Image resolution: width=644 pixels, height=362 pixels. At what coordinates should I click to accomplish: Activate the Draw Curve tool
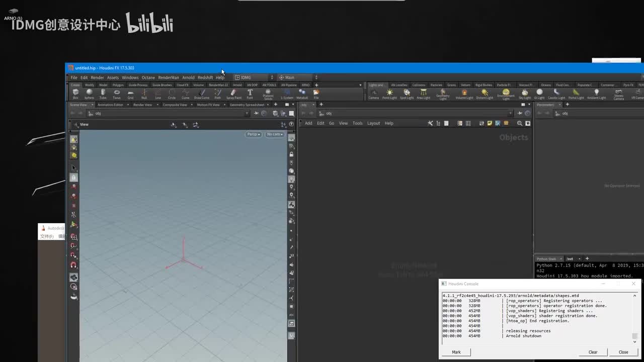[x=202, y=94]
